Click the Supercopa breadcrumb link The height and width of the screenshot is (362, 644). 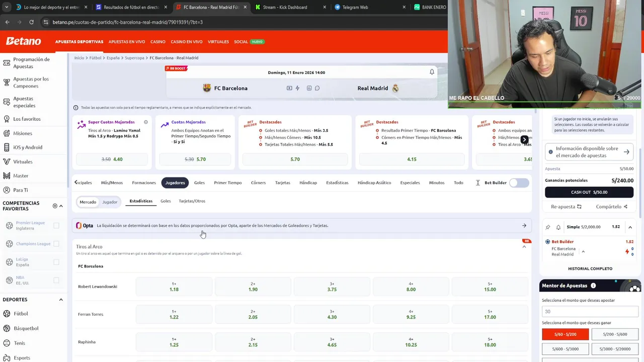point(134,58)
